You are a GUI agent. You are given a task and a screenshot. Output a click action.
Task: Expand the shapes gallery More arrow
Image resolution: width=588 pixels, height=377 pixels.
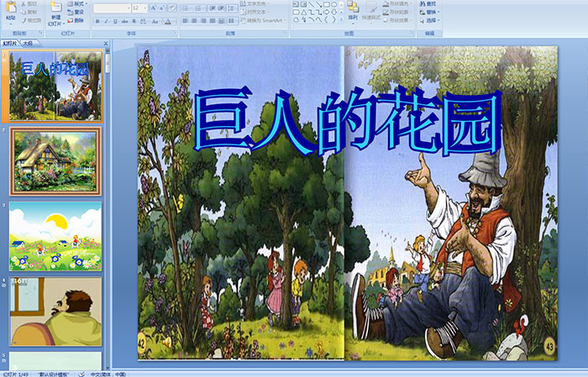point(341,19)
